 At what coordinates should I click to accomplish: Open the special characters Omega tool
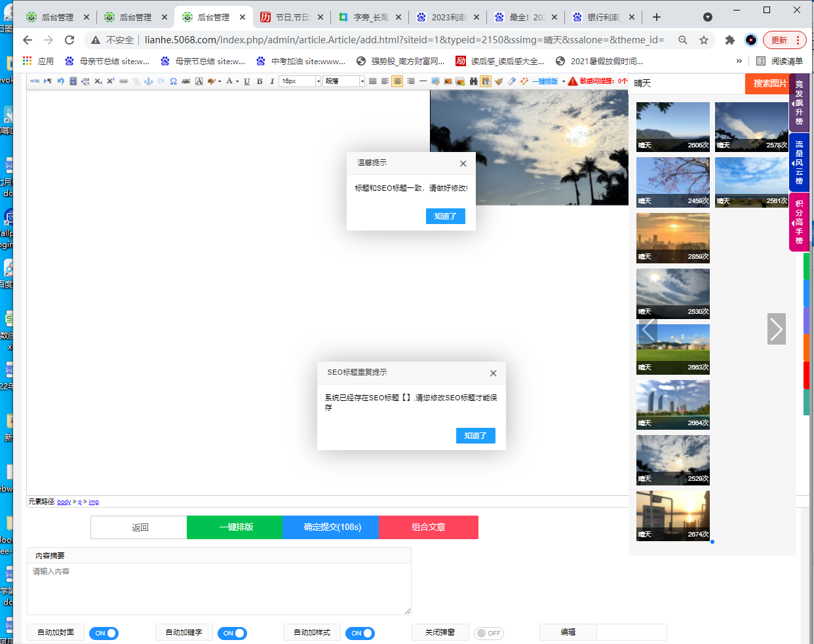(x=173, y=81)
